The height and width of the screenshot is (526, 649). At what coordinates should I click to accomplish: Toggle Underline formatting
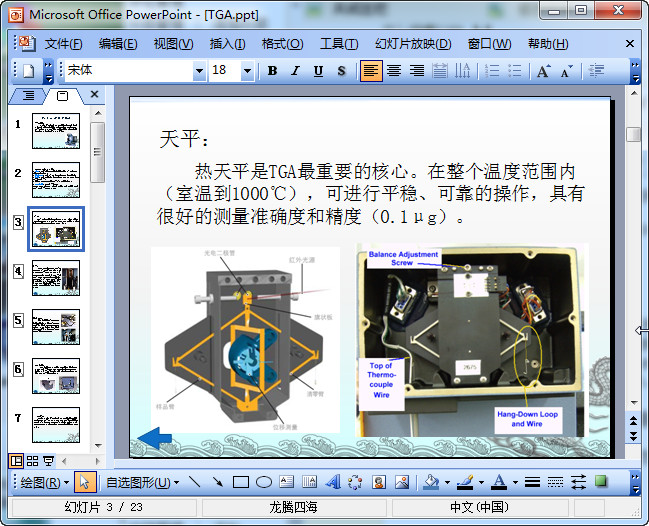pyautogui.click(x=318, y=71)
